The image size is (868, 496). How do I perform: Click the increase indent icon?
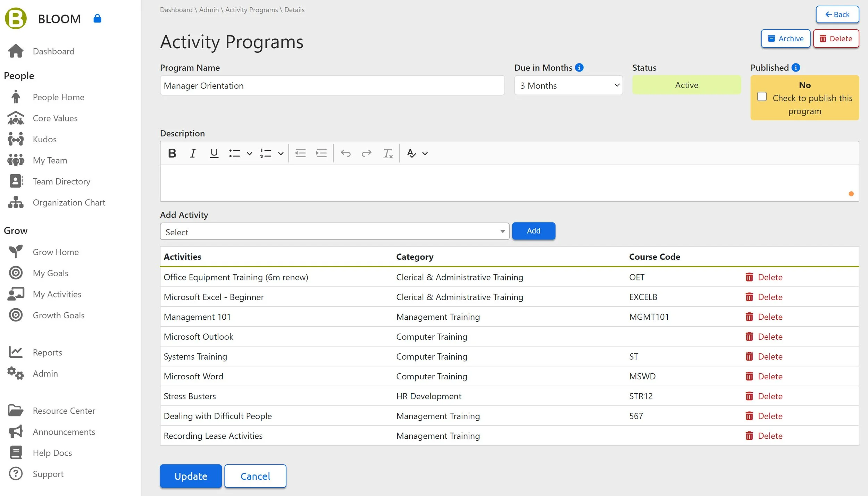coord(321,153)
